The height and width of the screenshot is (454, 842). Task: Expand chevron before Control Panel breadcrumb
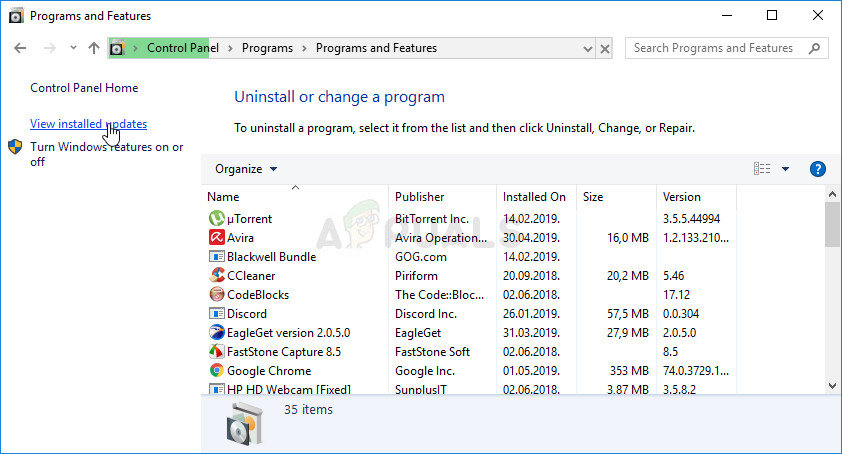[x=135, y=48]
